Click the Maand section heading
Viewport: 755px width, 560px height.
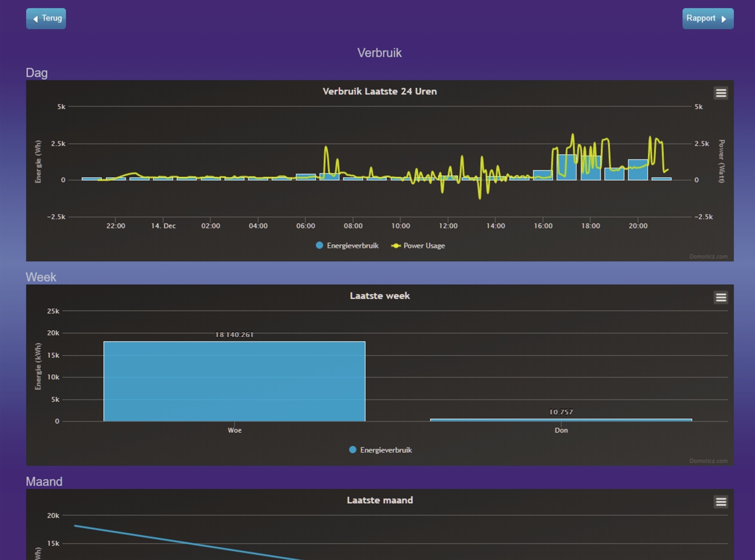[44, 482]
